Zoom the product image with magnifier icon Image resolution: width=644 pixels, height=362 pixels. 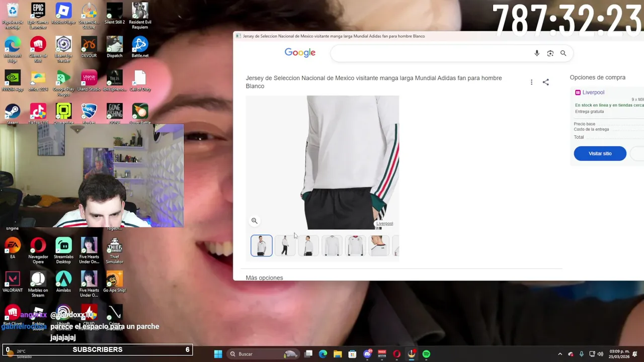pyautogui.click(x=255, y=221)
